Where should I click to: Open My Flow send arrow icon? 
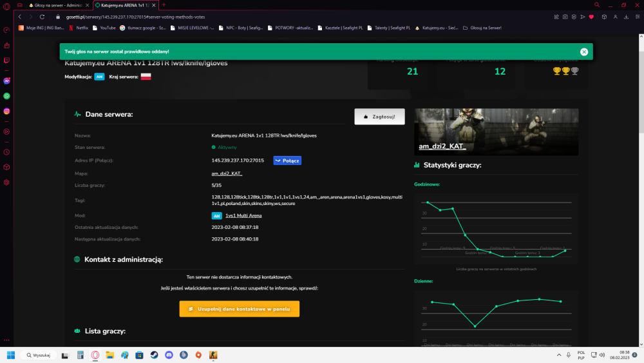[582, 17]
